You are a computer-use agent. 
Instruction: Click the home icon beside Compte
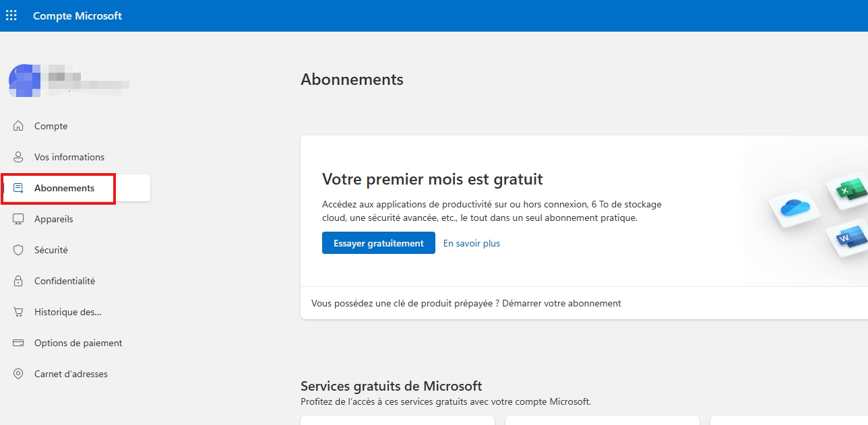coord(19,126)
